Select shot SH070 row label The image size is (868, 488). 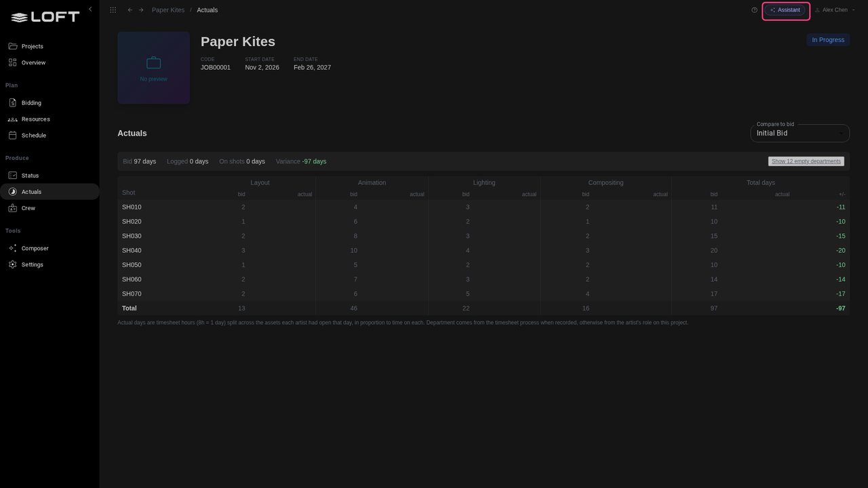132,294
